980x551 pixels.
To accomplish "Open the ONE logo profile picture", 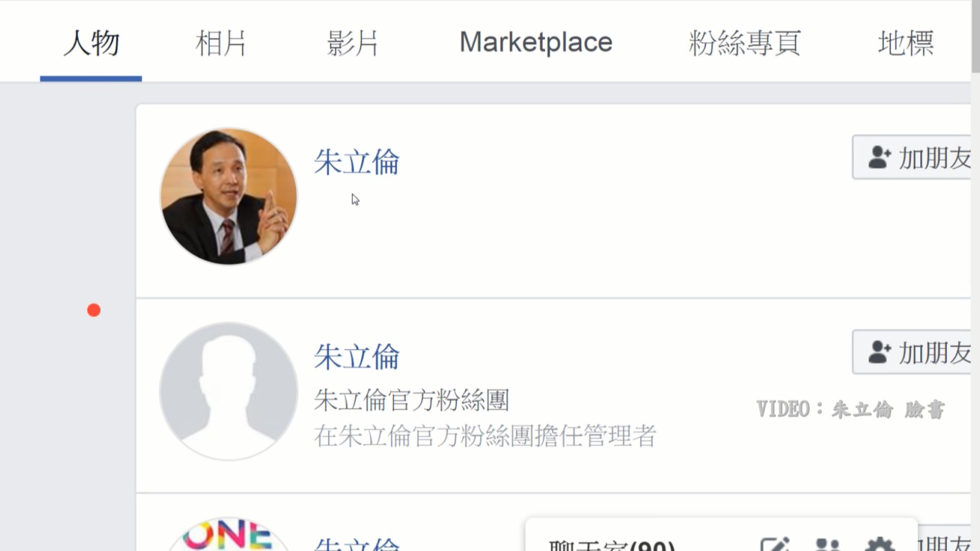I will [x=228, y=535].
